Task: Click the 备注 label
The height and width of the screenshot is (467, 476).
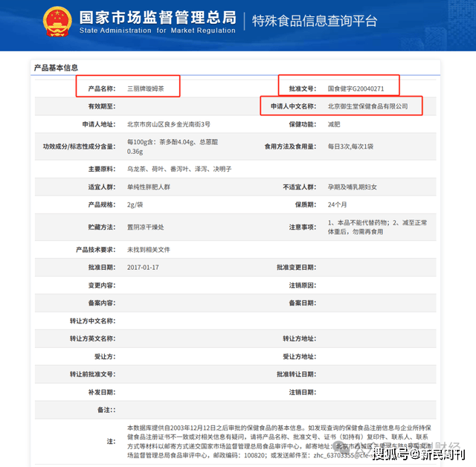Action: coord(106,410)
